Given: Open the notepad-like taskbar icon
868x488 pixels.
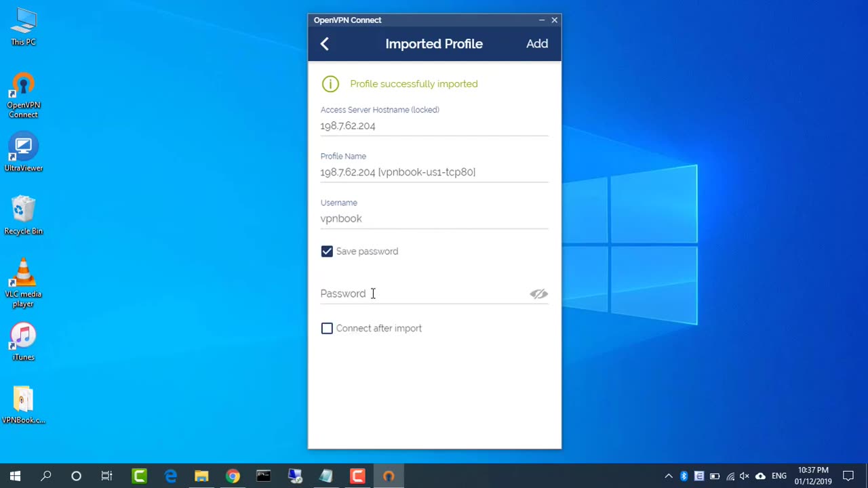Looking at the screenshot, I should [326, 476].
